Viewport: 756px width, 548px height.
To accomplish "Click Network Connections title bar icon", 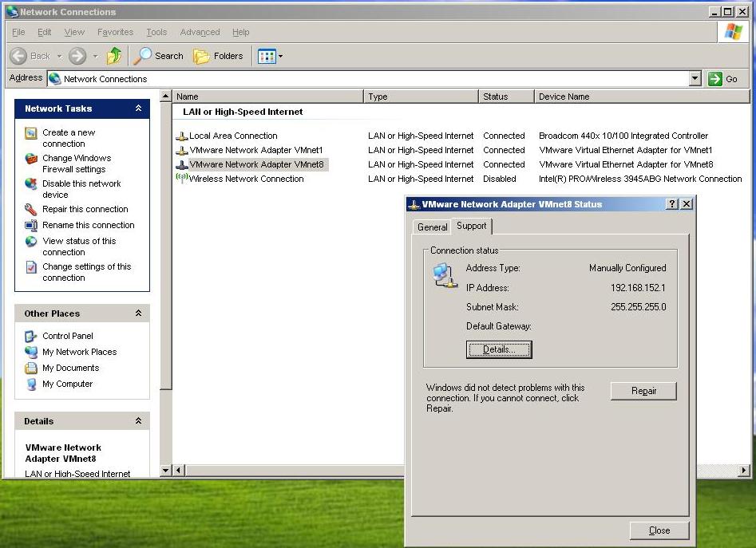I will 13,11.
